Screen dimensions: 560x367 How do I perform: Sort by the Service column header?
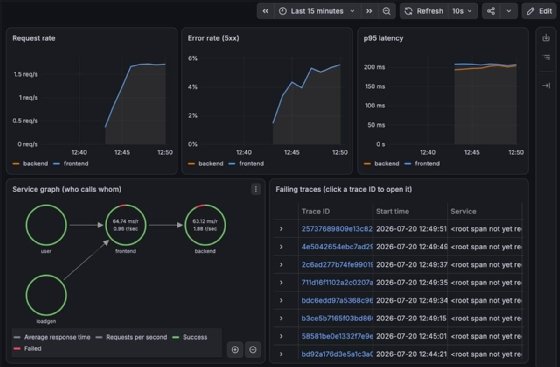pos(463,211)
